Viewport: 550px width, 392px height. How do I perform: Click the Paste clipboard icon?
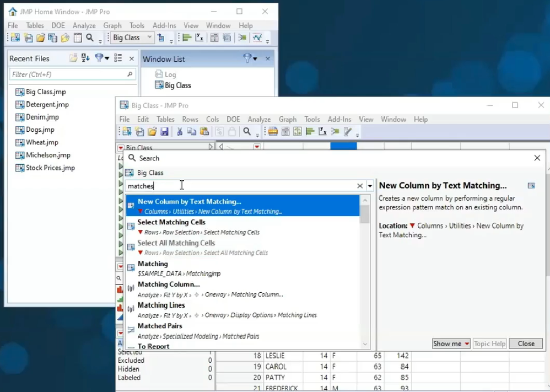[204, 132]
